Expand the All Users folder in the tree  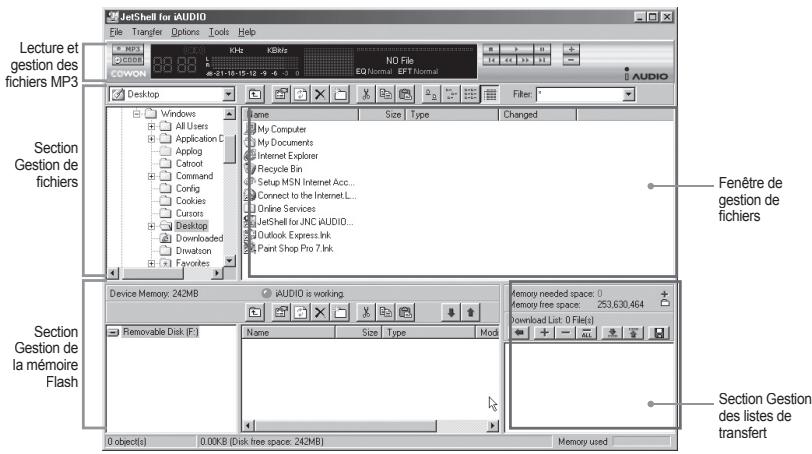click(152, 126)
